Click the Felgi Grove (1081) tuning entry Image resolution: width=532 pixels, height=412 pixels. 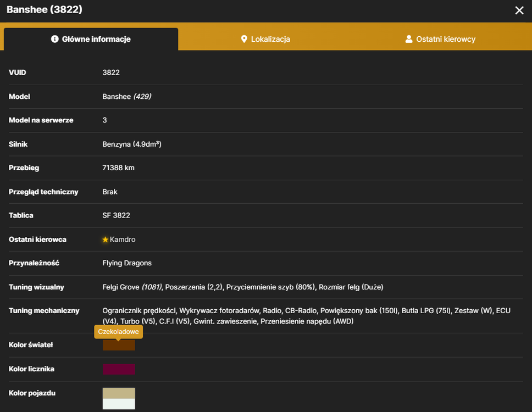[132, 287]
